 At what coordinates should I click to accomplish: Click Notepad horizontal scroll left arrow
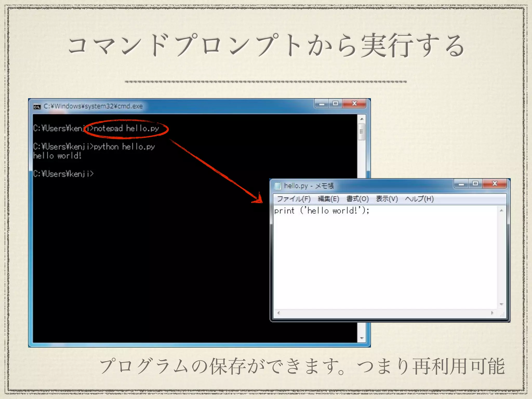278,313
